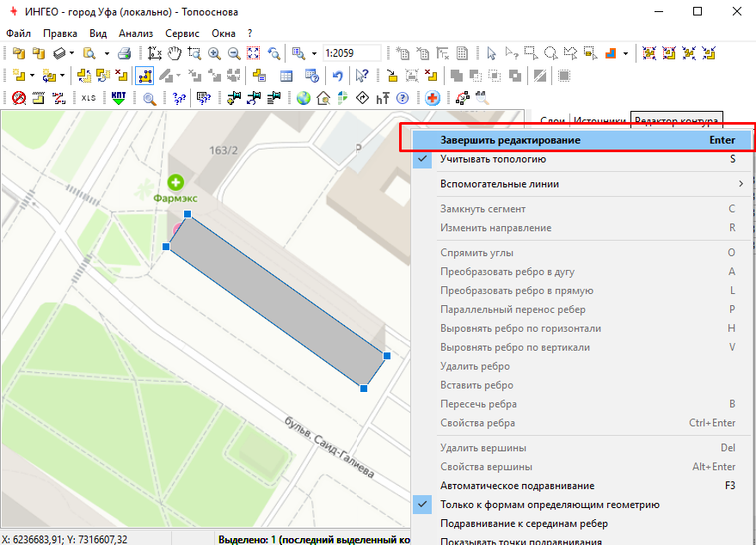756x545 pixels.
Task: Click the red medical cross icon
Action: tap(433, 98)
